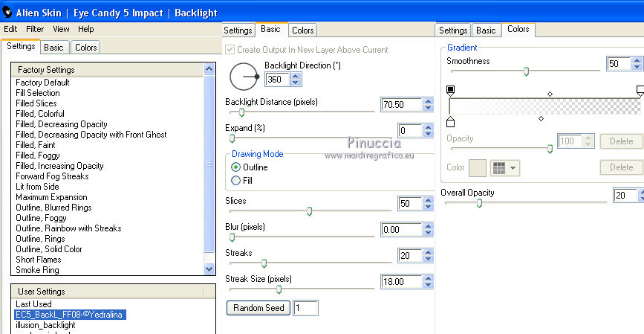Viewport: 644px width, 334px height.
Task: Increase Backlight Direction with up arrow
Action: coord(296,76)
